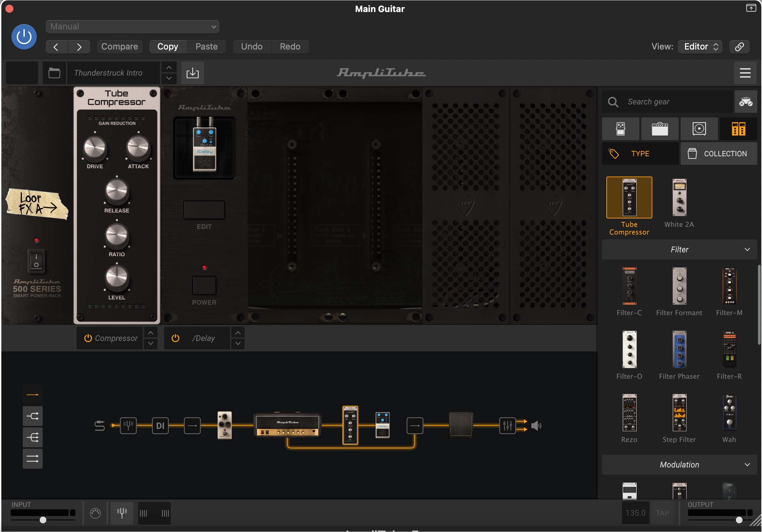Toggle the Compressor slot power icon
The height and width of the screenshot is (532, 762).
[88, 338]
